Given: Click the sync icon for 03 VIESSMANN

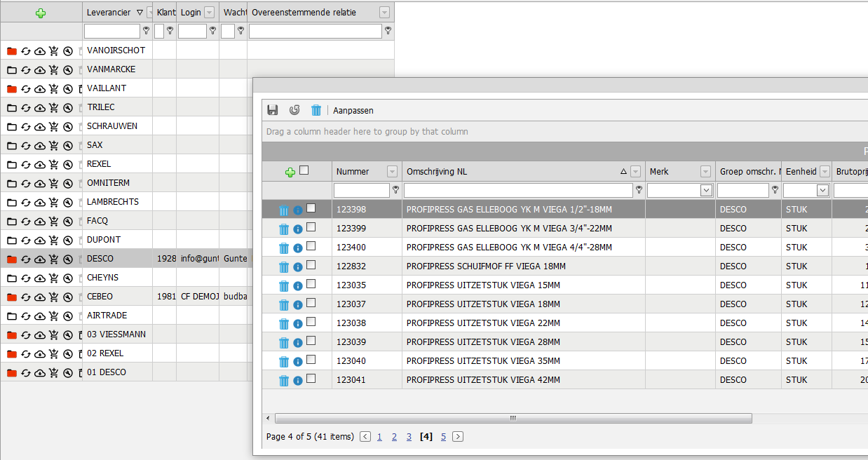Looking at the screenshot, I should pos(26,334).
